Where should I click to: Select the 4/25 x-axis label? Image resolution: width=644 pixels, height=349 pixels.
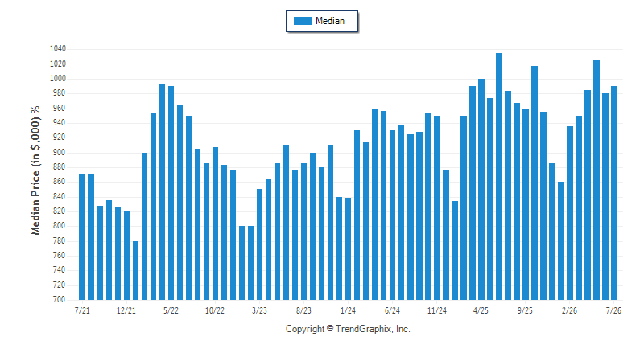point(481,310)
